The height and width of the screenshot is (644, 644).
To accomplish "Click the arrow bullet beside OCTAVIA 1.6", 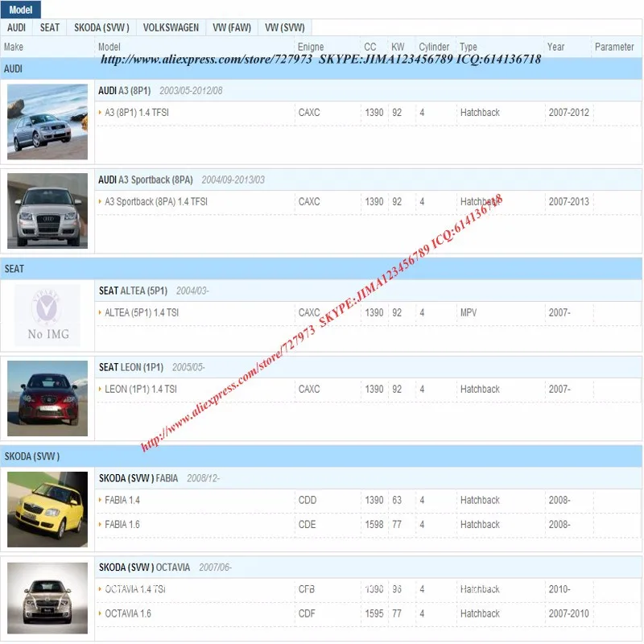I will pos(100,613).
